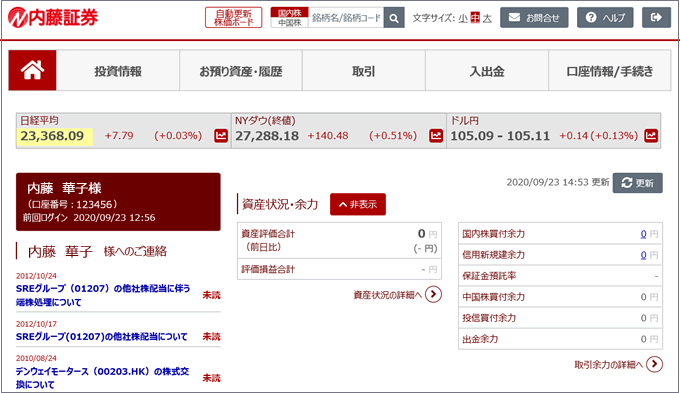Open the 口座情報/手続き menu
Screen dimensions: 680x393
610,71
